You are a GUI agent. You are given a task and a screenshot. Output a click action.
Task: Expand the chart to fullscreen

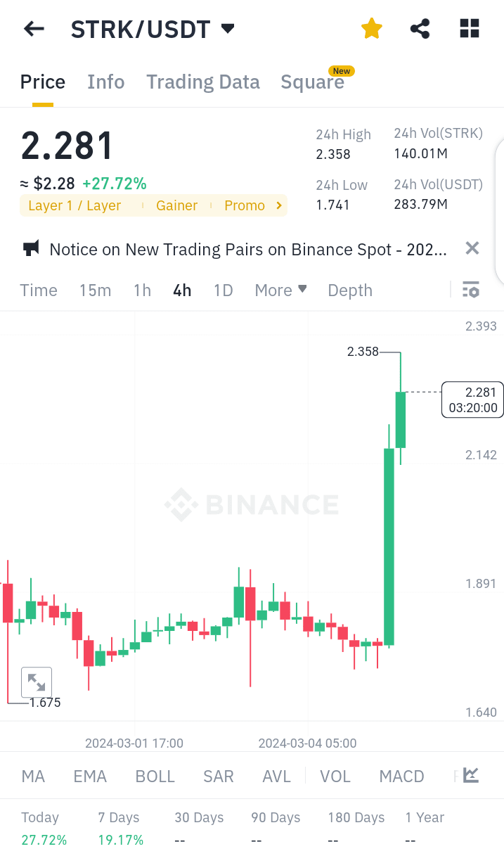coord(37,682)
